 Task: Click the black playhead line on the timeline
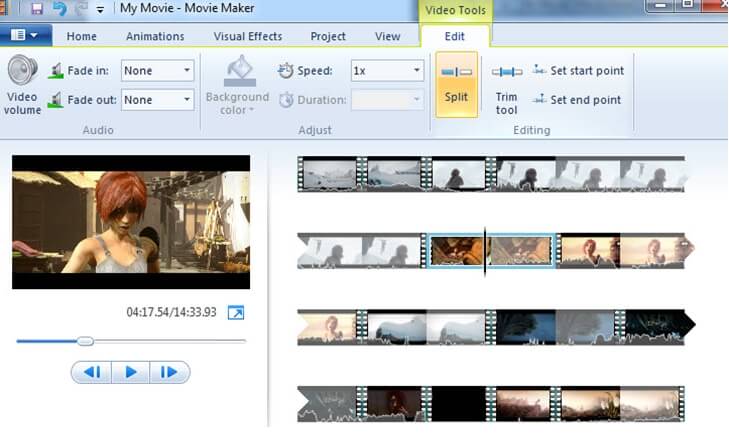point(485,252)
